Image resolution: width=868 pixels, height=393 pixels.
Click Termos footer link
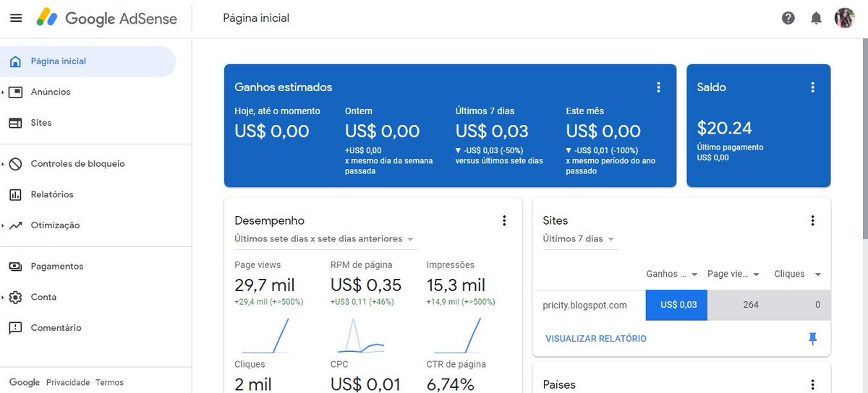[110, 382]
